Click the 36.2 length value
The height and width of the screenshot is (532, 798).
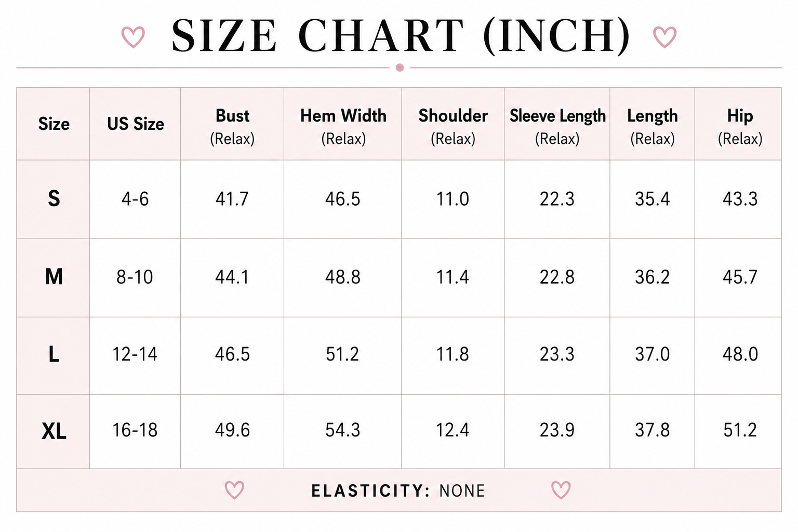(653, 277)
